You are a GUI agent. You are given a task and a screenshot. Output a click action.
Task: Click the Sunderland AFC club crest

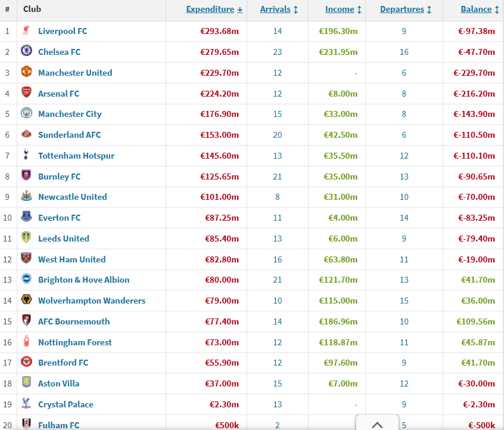pyautogui.click(x=26, y=134)
